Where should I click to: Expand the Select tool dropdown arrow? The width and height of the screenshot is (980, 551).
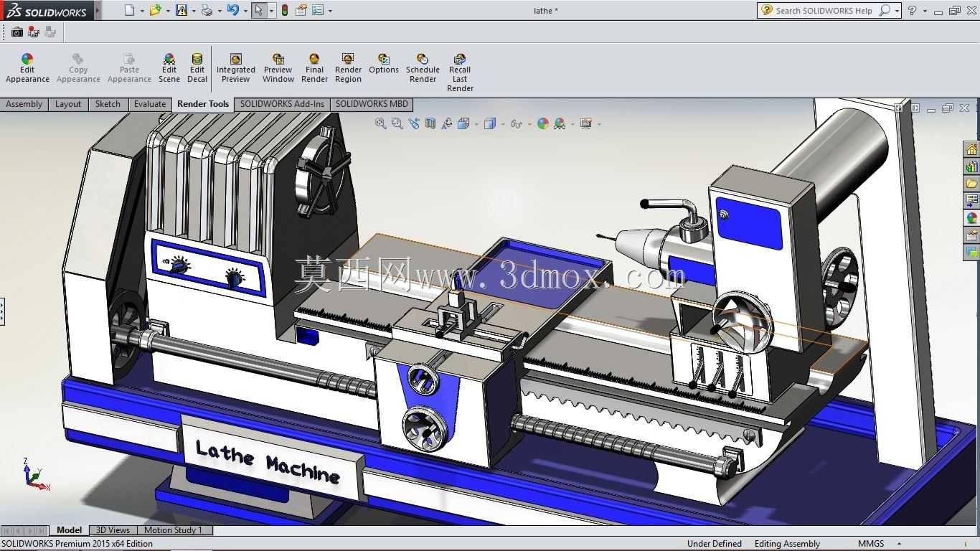coord(271,11)
